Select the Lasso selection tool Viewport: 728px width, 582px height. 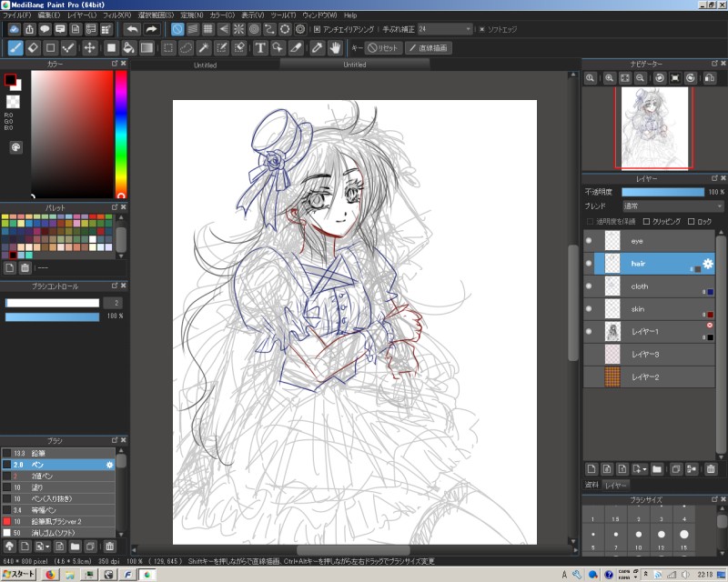click(187, 48)
